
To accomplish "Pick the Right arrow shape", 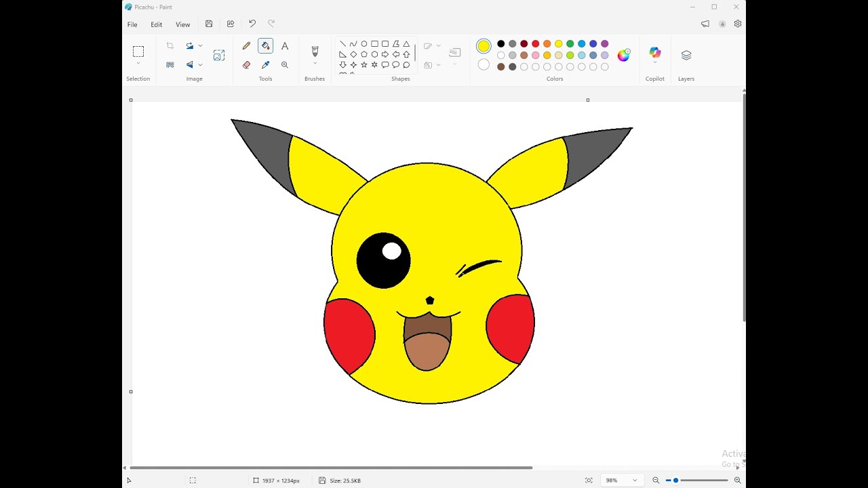I will (x=385, y=54).
